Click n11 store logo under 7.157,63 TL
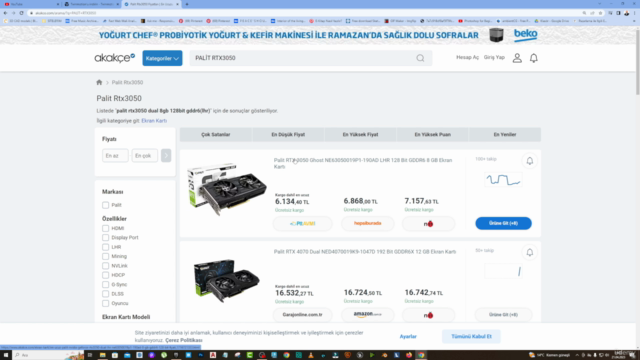The width and height of the screenshot is (640, 360). (428, 224)
